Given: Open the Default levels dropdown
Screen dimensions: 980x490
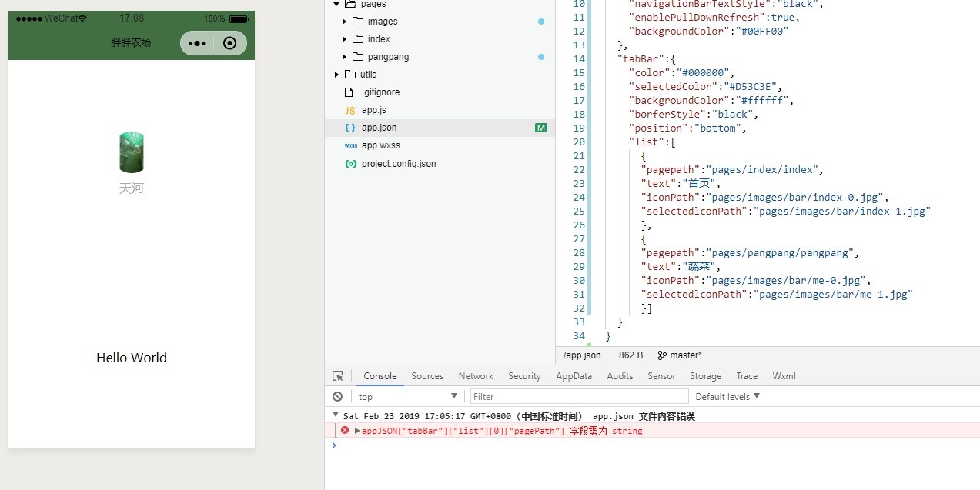Looking at the screenshot, I should click(x=727, y=397).
